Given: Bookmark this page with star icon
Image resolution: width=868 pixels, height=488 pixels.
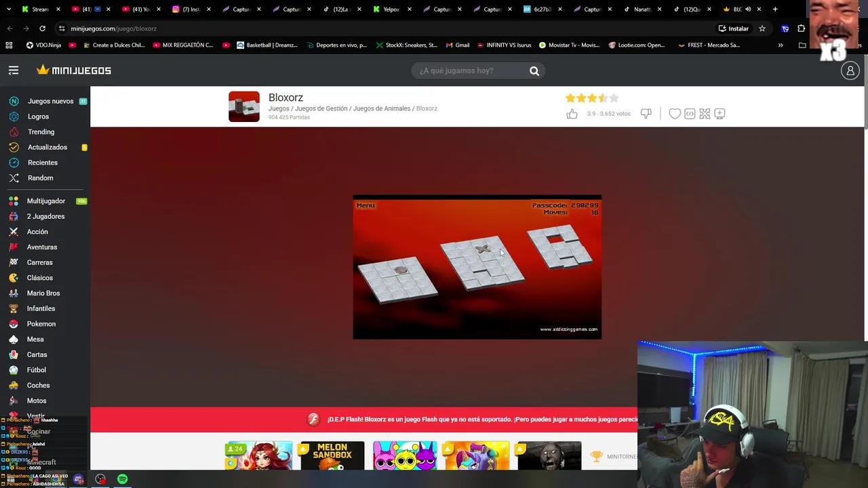Looking at the screenshot, I should click(x=762, y=28).
